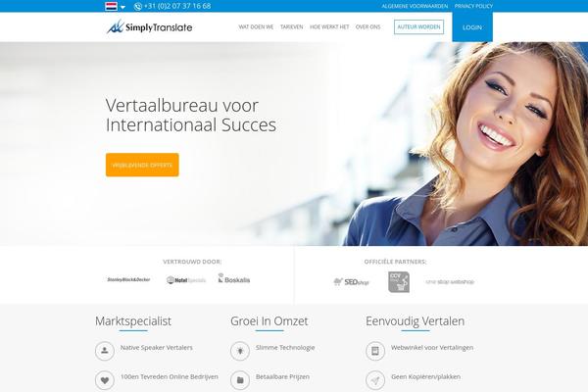Open the Over Ons menu item
Viewport: 588px width, 392px height.
pos(367,27)
